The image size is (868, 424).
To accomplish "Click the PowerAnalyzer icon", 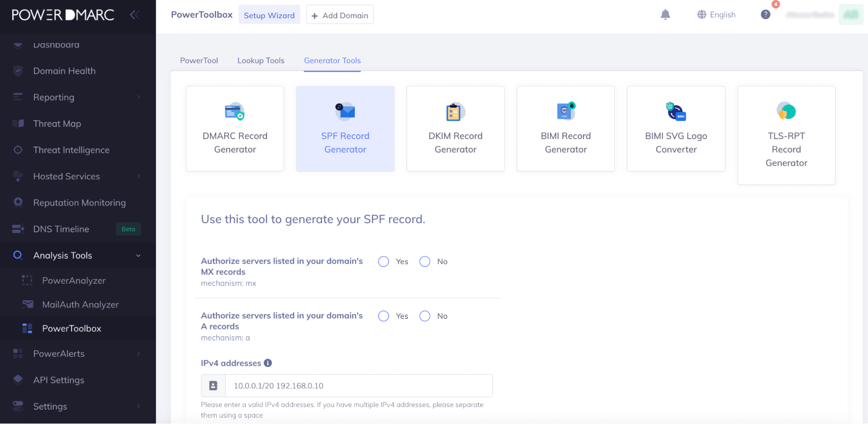I will (27, 281).
